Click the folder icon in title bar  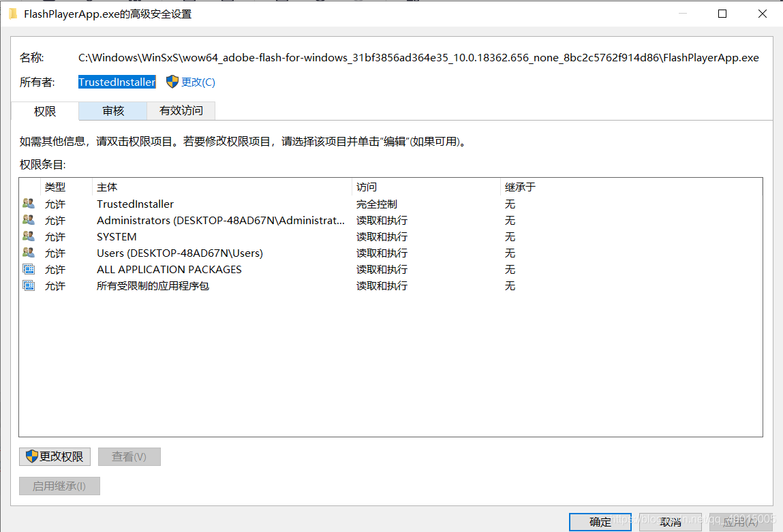[13, 14]
